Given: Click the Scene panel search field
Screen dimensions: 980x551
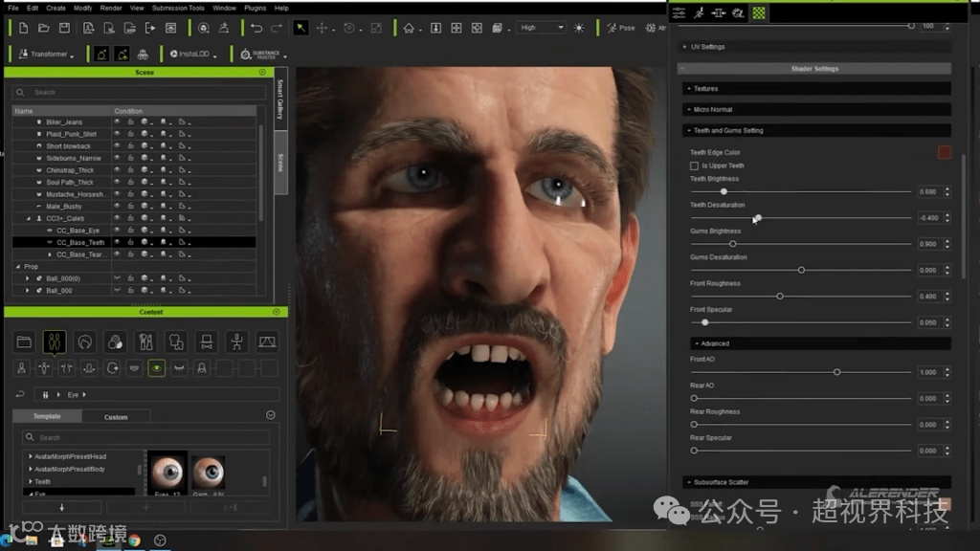Looking at the screenshot, I should point(134,93).
